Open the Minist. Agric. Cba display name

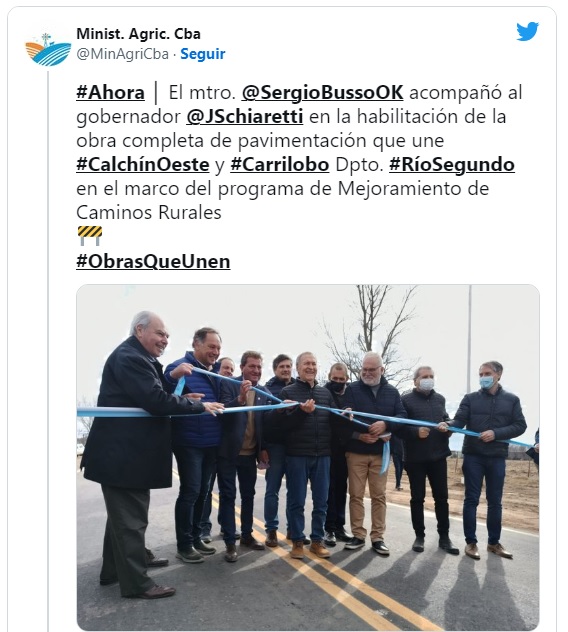tap(138, 34)
